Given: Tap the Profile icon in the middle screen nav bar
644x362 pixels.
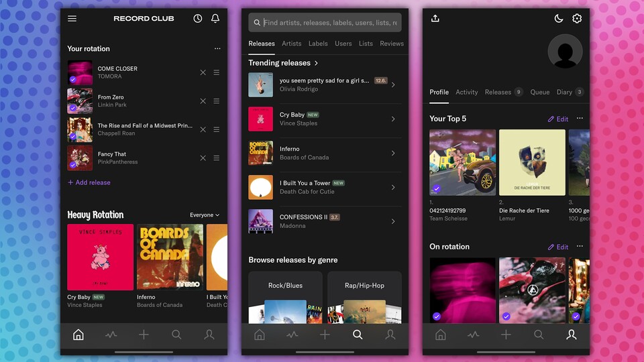Looking at the screenshot, I should [x=390, y=335].
